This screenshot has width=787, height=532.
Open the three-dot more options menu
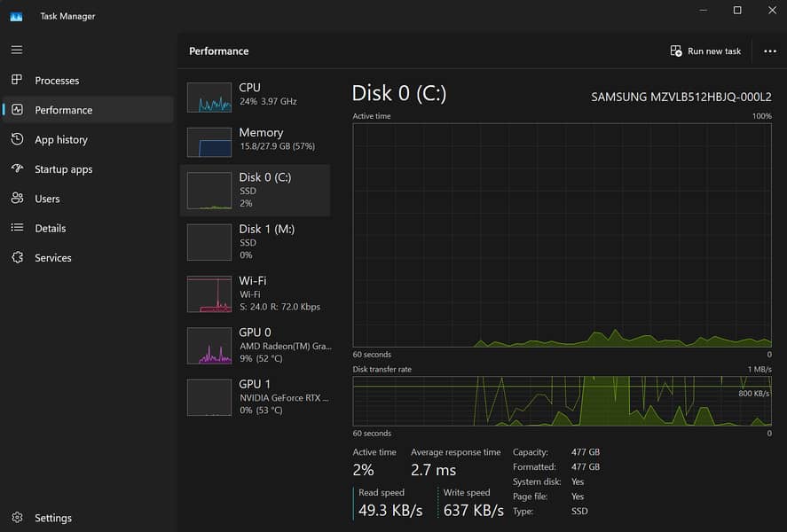(769, 51)
